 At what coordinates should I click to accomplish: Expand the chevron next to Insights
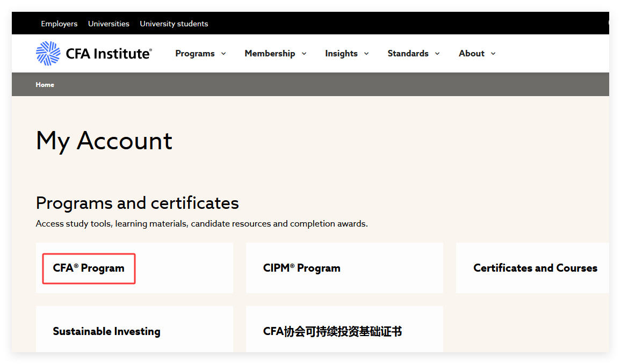tap(366, 54)
